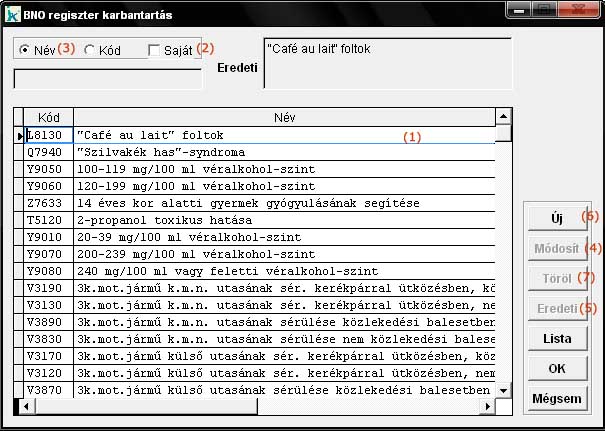
Task: Select code cell T5120
Action: click(49, 220)
